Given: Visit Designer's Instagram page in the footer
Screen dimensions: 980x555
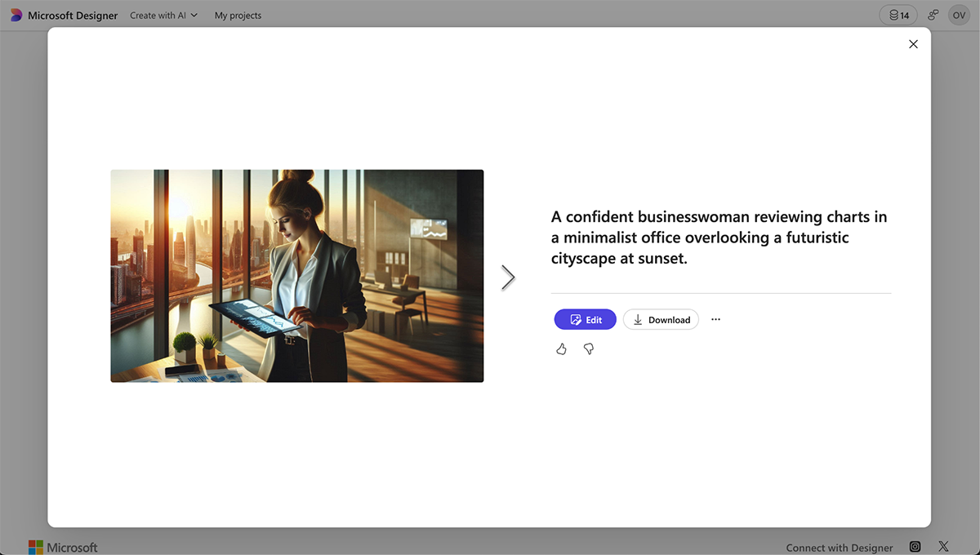Looking at the screenshot, I should (x=915, y=546).
